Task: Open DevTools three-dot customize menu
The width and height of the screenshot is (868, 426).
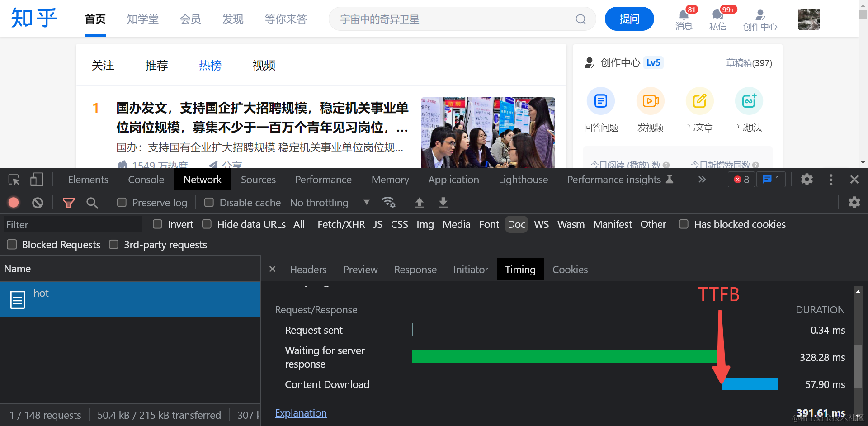Action: pyautogui.click(x=831, y=180)
